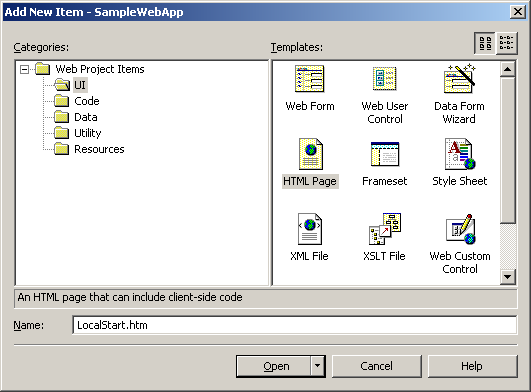
Task: Click the Cancel button
Action: [377, 366]
